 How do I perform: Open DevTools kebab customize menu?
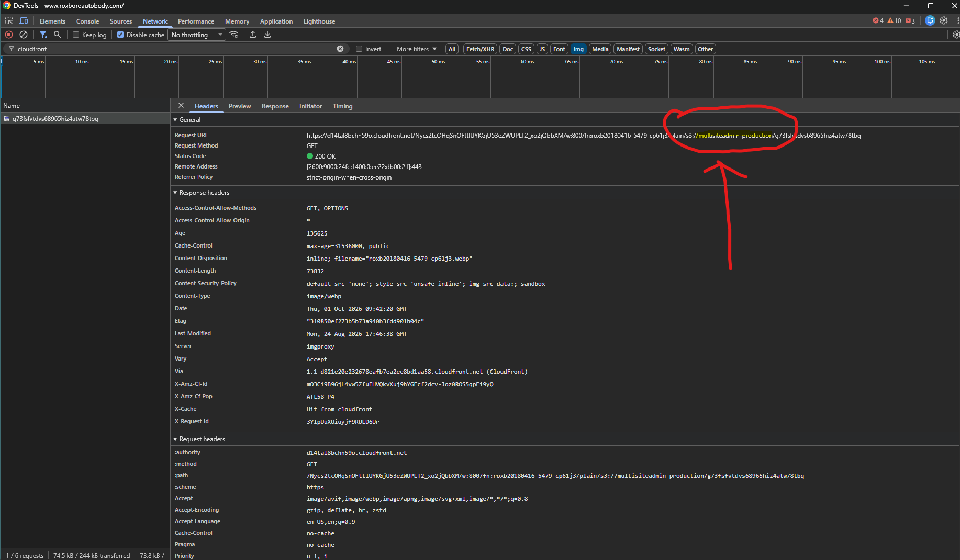coord(957,20)
